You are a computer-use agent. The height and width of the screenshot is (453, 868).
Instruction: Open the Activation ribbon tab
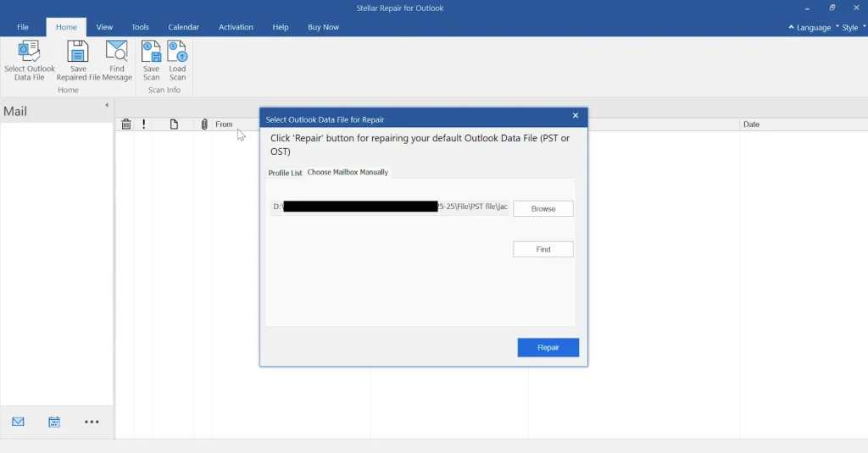[x=236, y=27]
